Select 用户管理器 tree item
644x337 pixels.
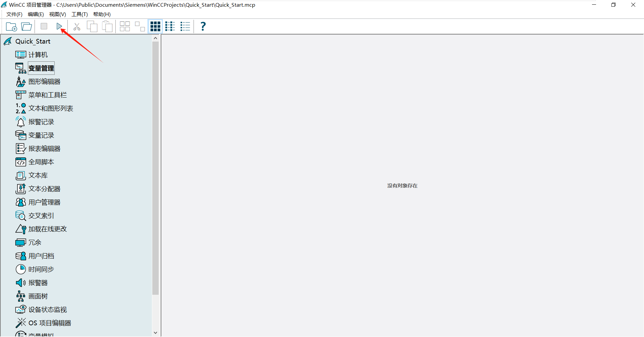click(x=45, y=202)
